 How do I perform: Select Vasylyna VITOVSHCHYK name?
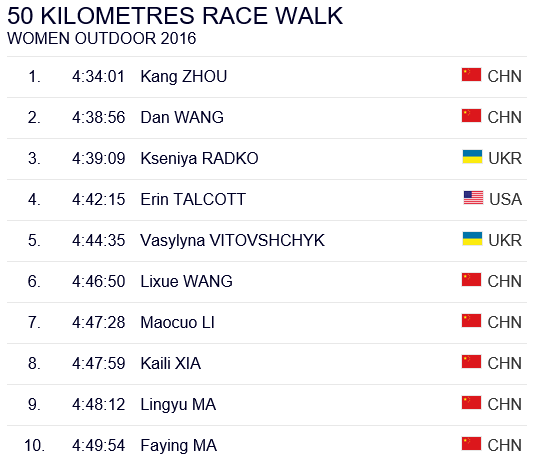(x=232, y=240)
